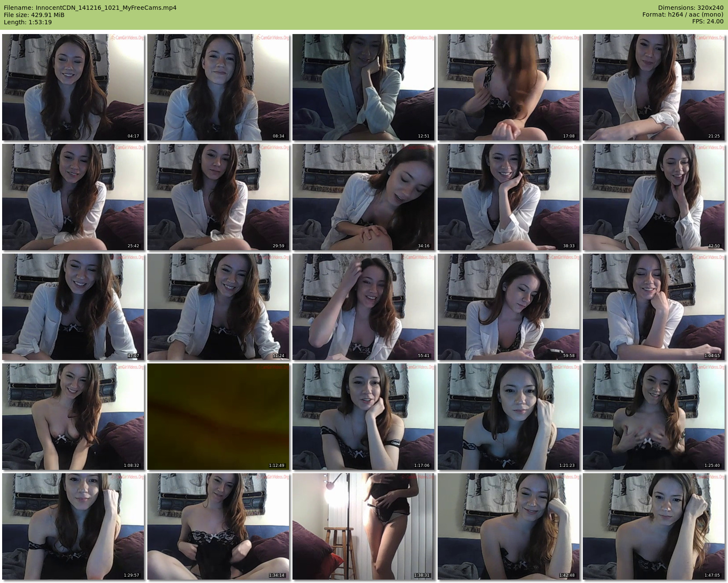
Task: Select the frame at 08:34
Action: [x=218, y=87]
